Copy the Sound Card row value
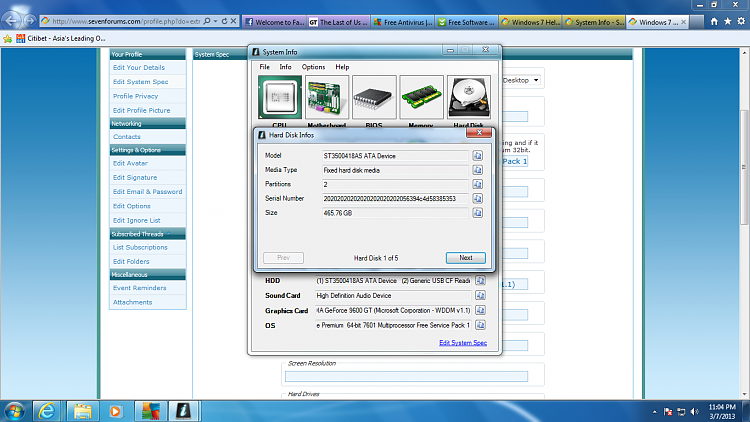This screenshot has width=750, height=422. (480, 295)
